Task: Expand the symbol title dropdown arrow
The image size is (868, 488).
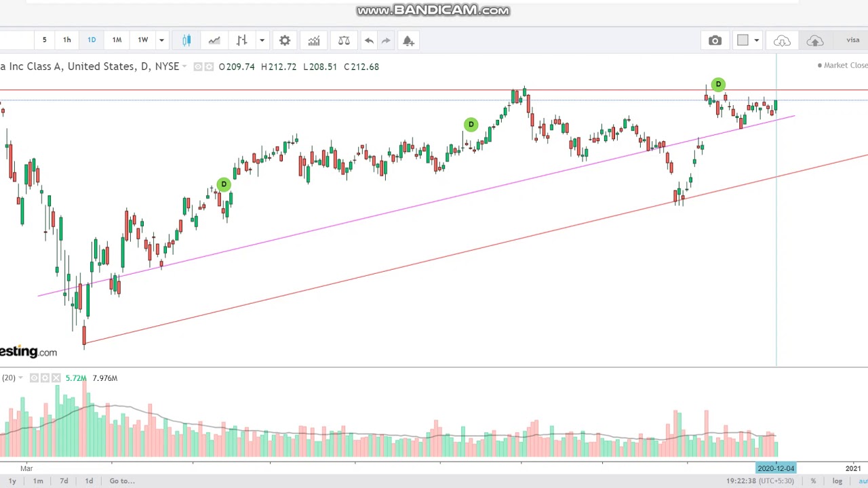Action: [x=184, y=66]
